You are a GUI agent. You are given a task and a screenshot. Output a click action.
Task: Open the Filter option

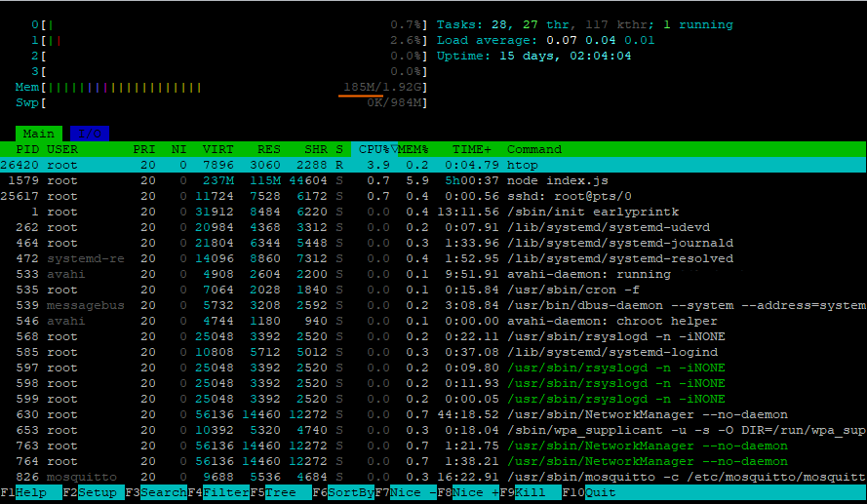tap(225, 493)
